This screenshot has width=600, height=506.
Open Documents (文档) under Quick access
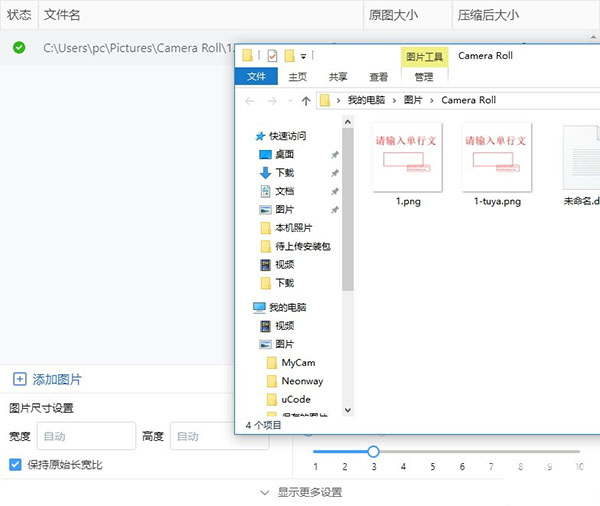coord(284,191)
